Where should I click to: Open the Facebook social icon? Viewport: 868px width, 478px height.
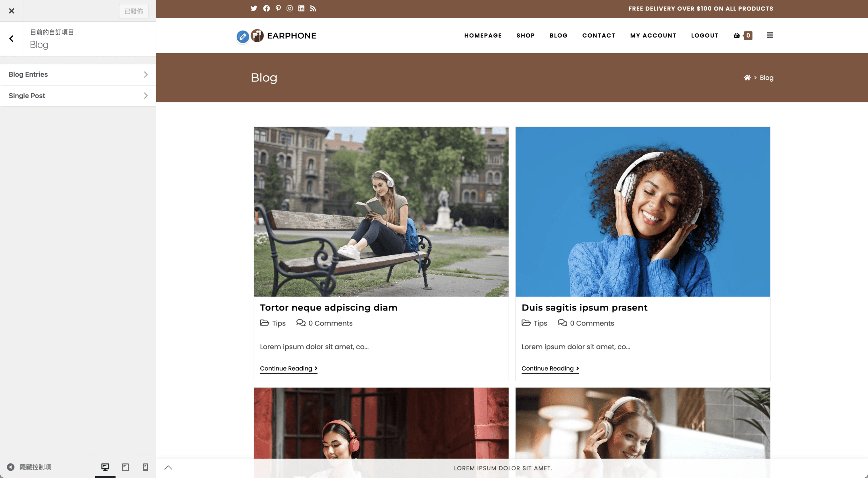click(x=267, y=8)
